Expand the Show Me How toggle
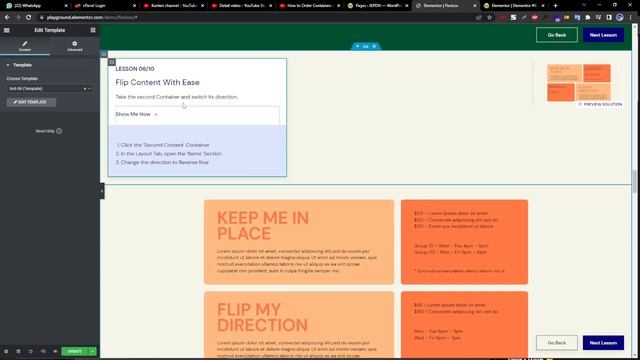Screen dimensions: 640x360 coord(136,114)
